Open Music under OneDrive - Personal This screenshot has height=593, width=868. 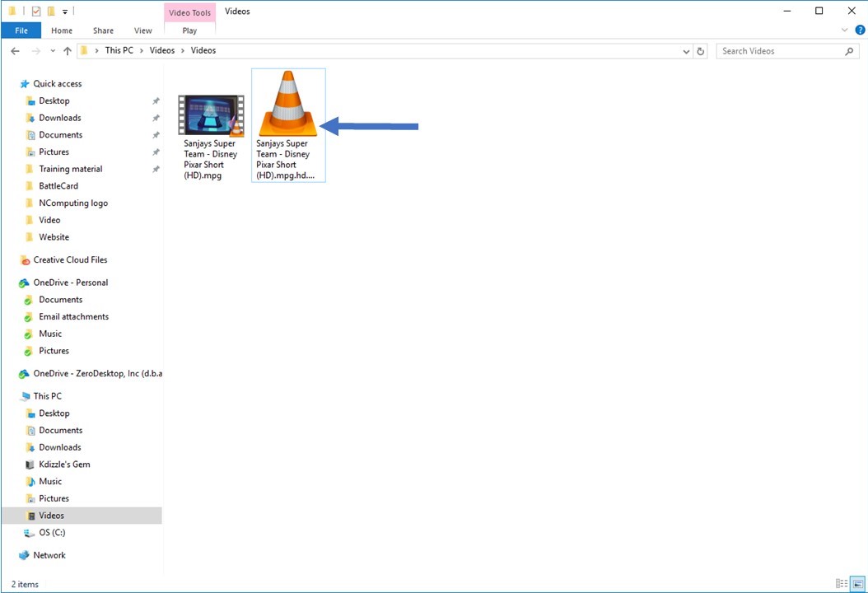click(x=49, y=334)
